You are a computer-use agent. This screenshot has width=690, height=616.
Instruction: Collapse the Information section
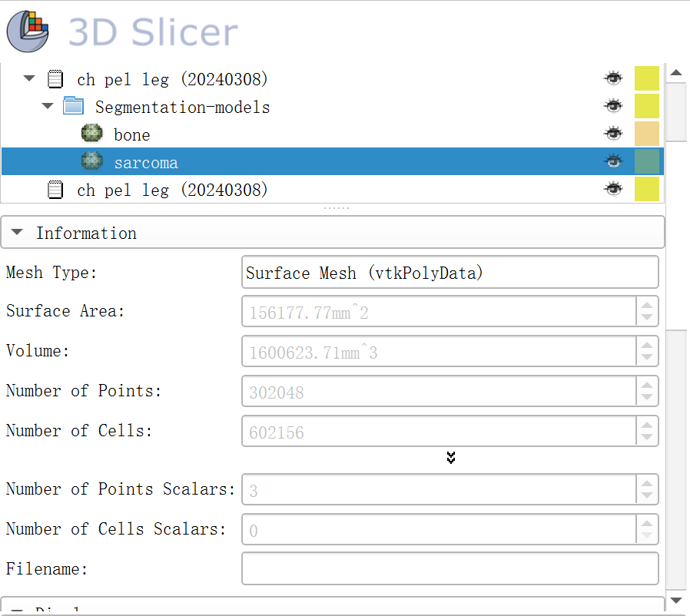tap(18, 233)
